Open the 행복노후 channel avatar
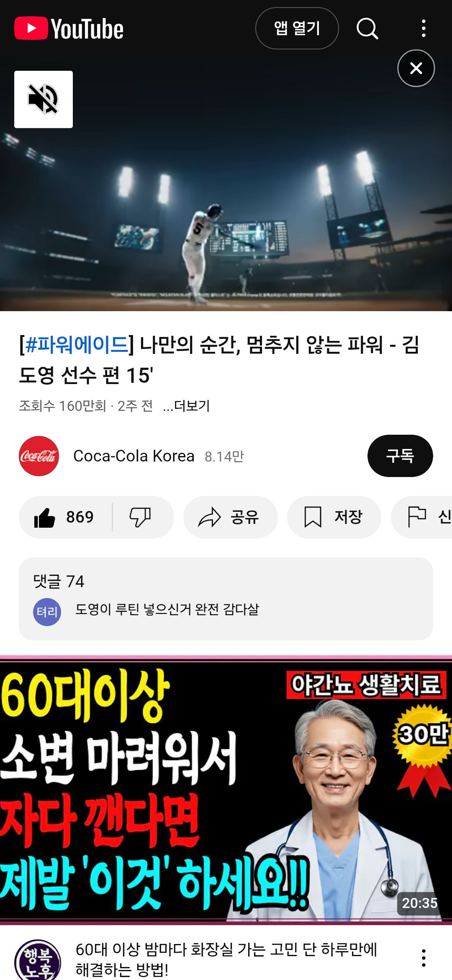 coord(38,960)
